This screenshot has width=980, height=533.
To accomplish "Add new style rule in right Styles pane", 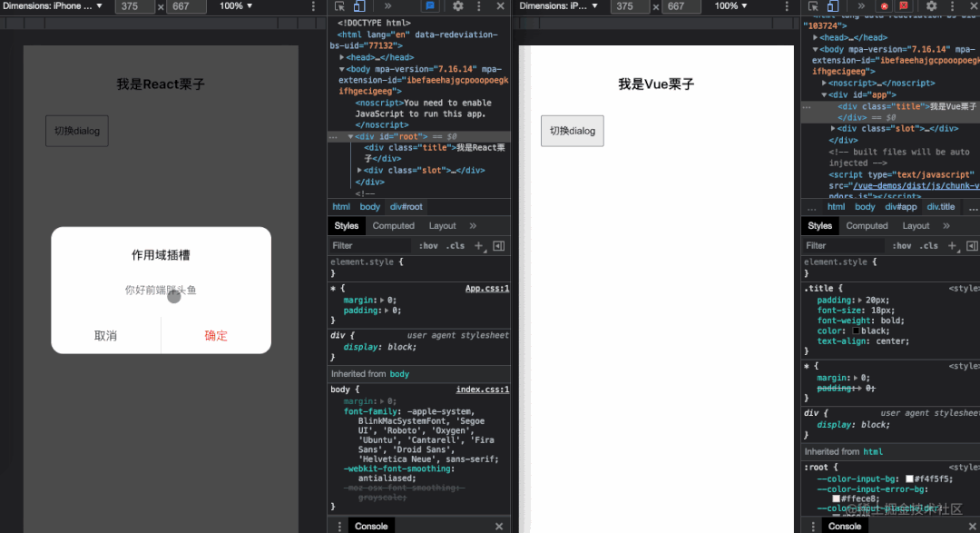I will point(953,246).
